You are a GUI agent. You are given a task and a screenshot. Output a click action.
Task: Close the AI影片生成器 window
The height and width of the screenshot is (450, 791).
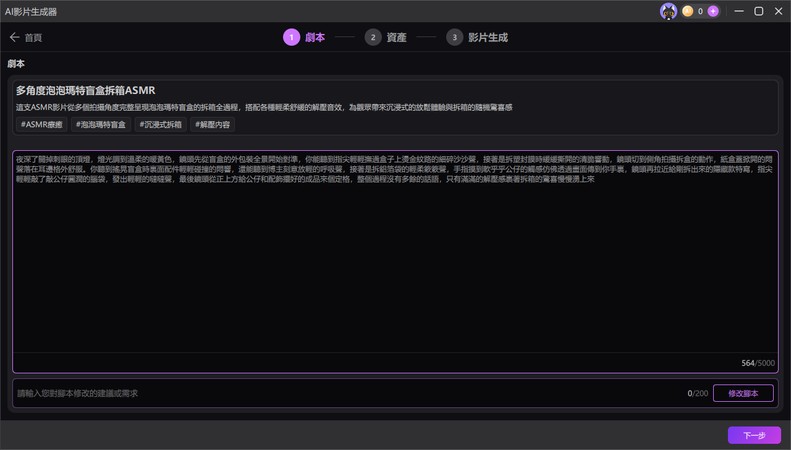(x=778, y=11)
